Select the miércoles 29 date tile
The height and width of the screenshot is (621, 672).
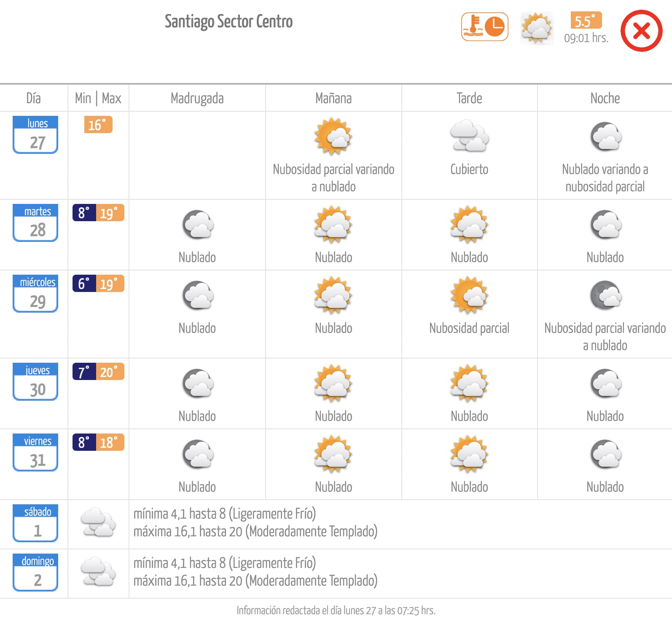(x=35, y=294)
